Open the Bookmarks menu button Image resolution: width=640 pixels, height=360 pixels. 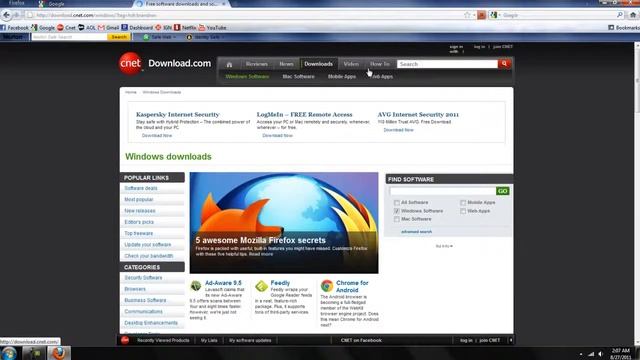pos(624,28)
